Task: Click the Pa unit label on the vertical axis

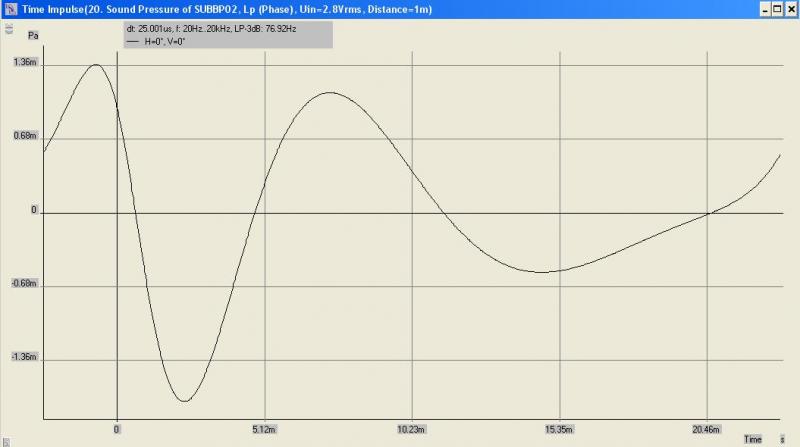Action: (33, 35)
